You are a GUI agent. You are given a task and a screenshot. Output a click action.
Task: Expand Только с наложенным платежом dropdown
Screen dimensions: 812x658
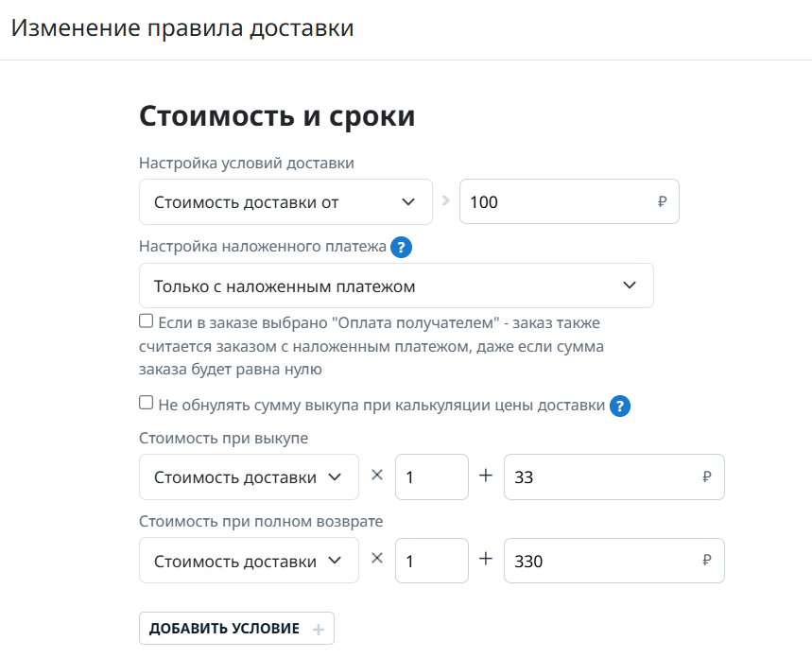pyautogui.click(x=396, y=286)
